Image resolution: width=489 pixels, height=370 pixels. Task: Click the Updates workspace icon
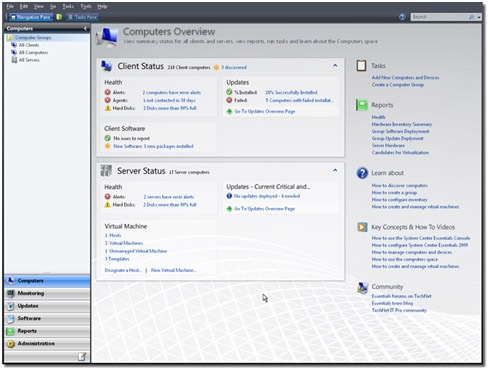point(11,306)
